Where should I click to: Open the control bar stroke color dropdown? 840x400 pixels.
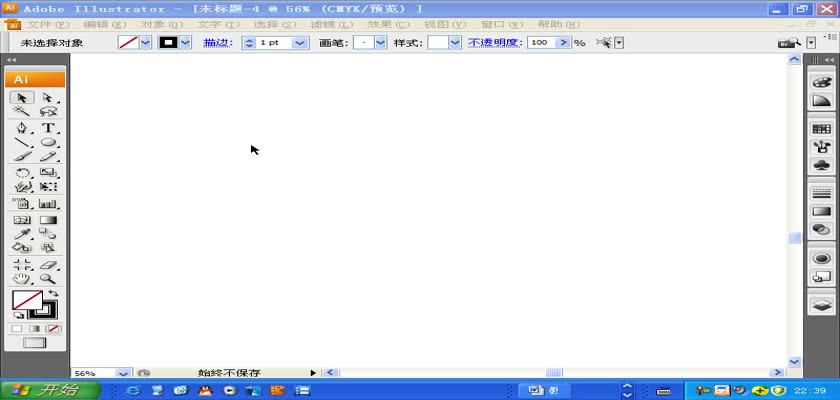click(185, 43)
